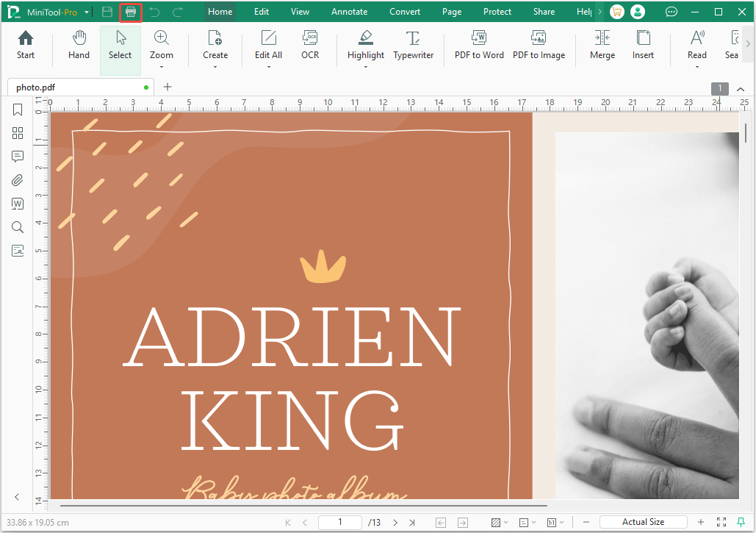Switch to the Protect tab

pyautogui.click(x=497, y=12)
